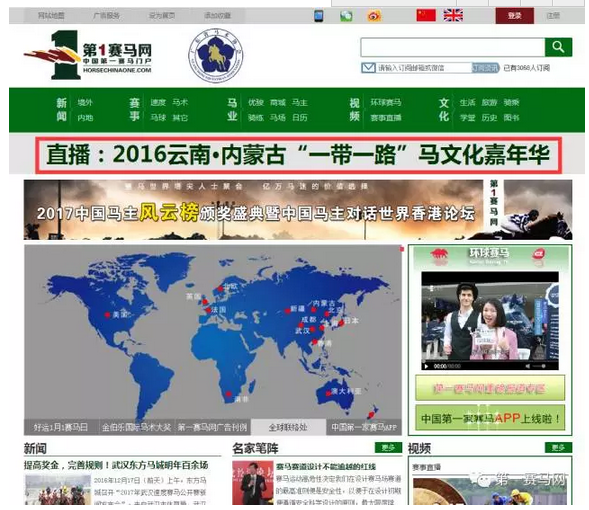Open the 2017中国马主风云榜 banner
The height and width of the screenshot is (510, 589).
(298, 210)
